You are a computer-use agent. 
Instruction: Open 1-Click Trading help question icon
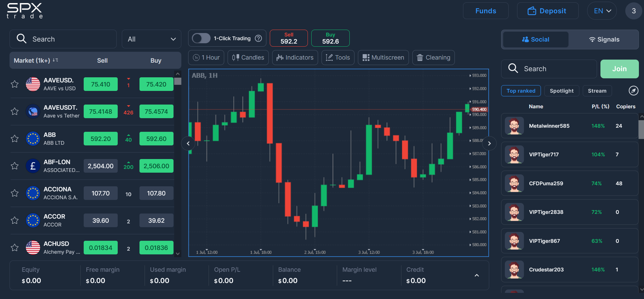pyautogui.click(x=259, y=38)
